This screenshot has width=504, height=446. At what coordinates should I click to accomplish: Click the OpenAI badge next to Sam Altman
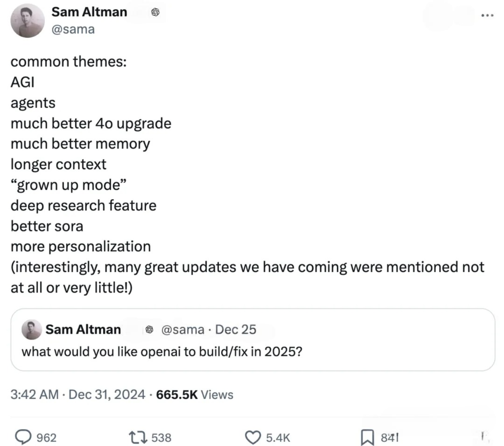click(x=156, y=12)
